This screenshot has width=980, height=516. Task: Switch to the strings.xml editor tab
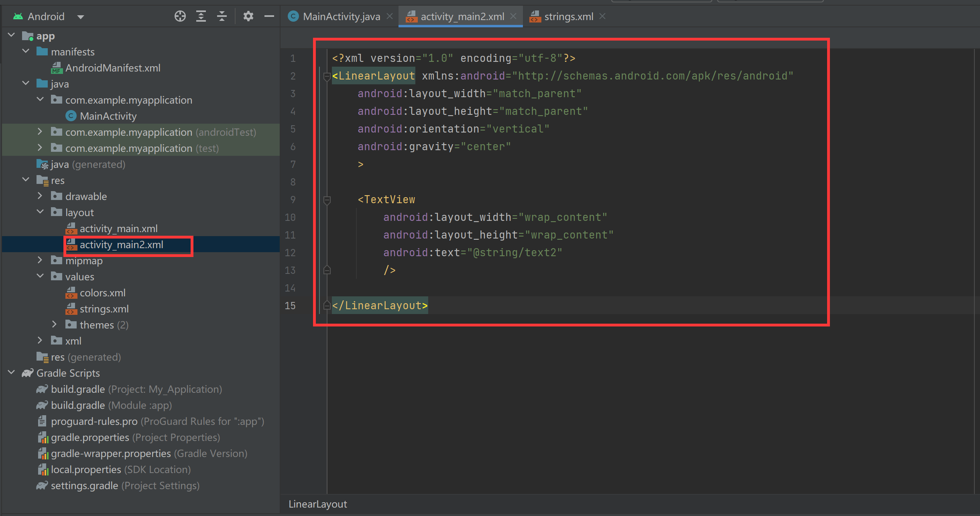(x=568, y=16)
